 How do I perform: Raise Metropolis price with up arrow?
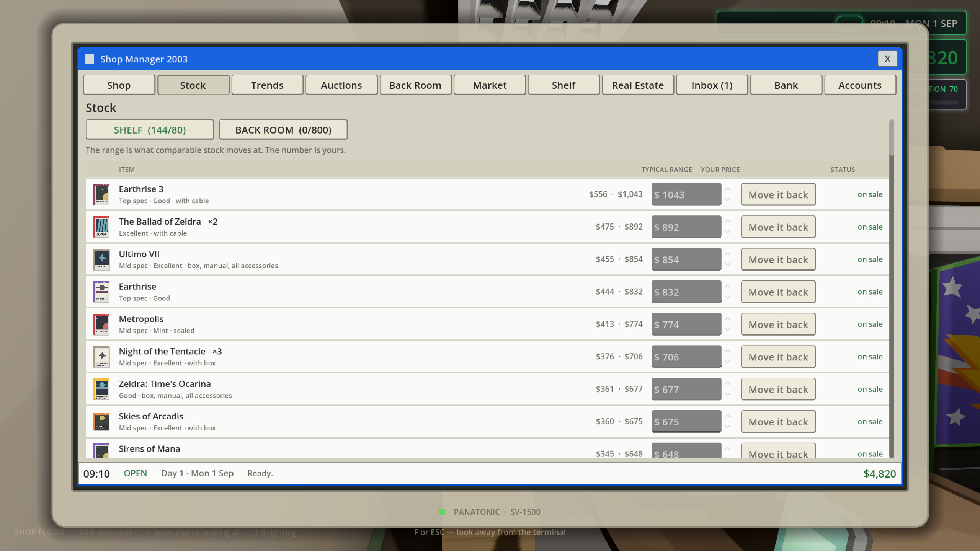[x=728, y=319]
